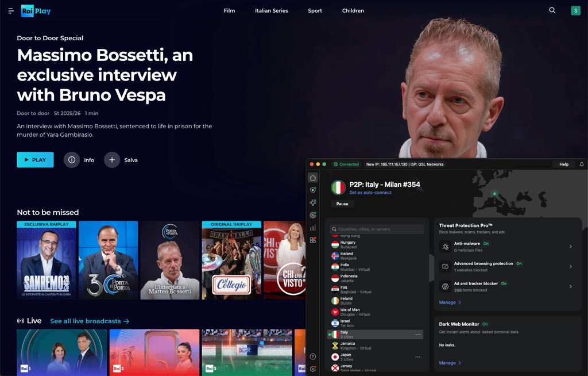Screen dimensions: 588x376
Task: Open Rai 3 live broadcast
Action: (247, 352)
